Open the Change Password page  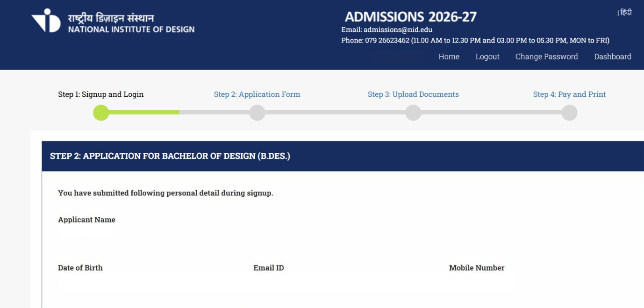coord(546,57)
